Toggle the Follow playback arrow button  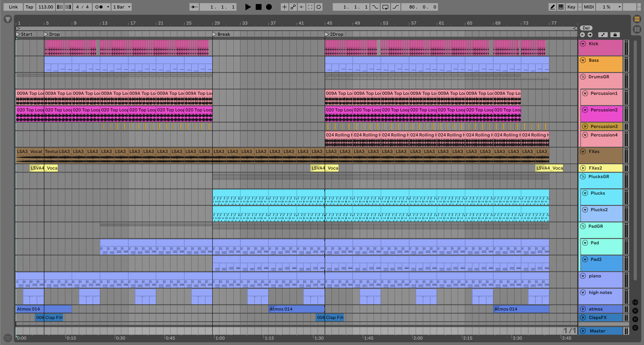(194, 7)
